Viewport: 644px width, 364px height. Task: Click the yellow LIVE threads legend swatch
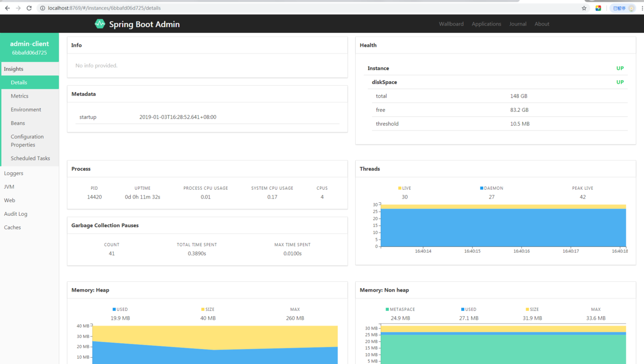point(400,188)
